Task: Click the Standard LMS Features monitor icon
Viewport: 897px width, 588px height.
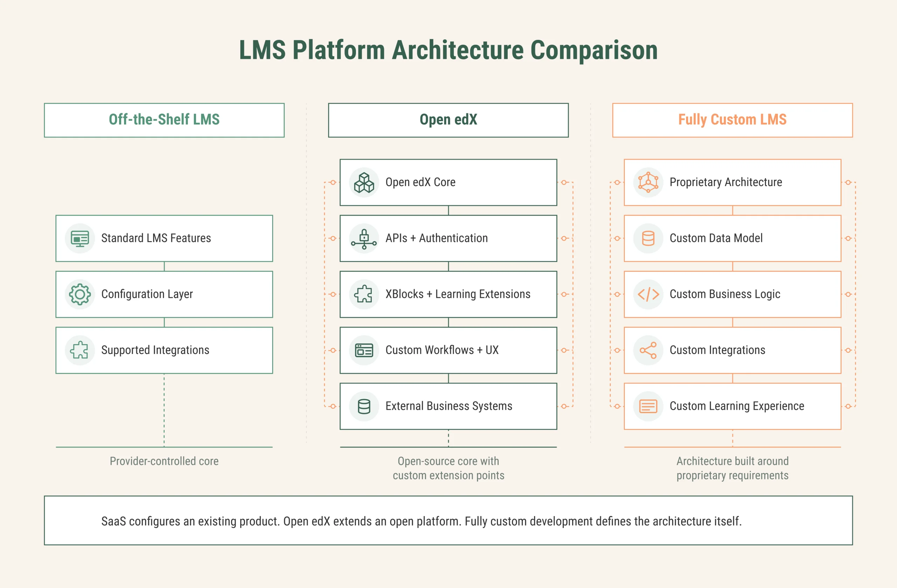Action: click(80, 239)
